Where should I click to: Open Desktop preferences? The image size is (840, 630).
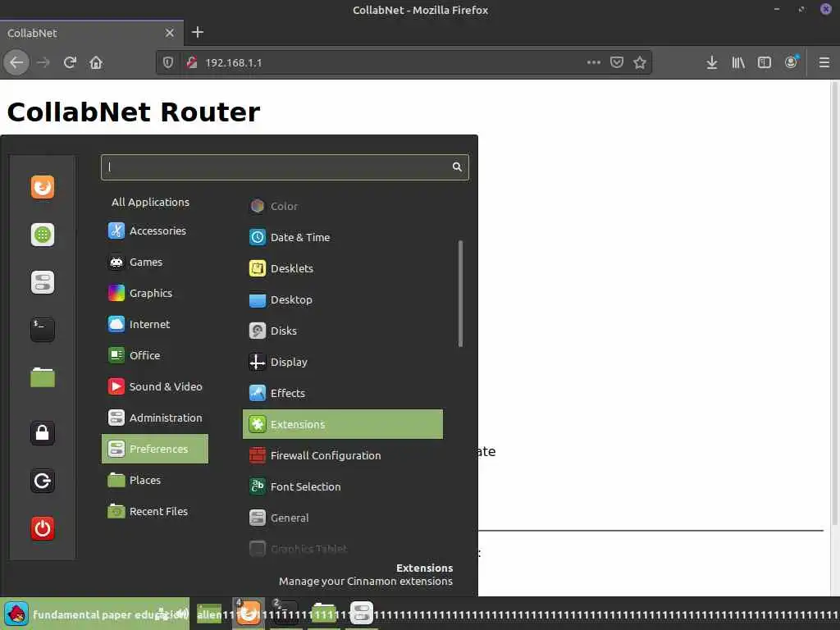click(343, 299)
